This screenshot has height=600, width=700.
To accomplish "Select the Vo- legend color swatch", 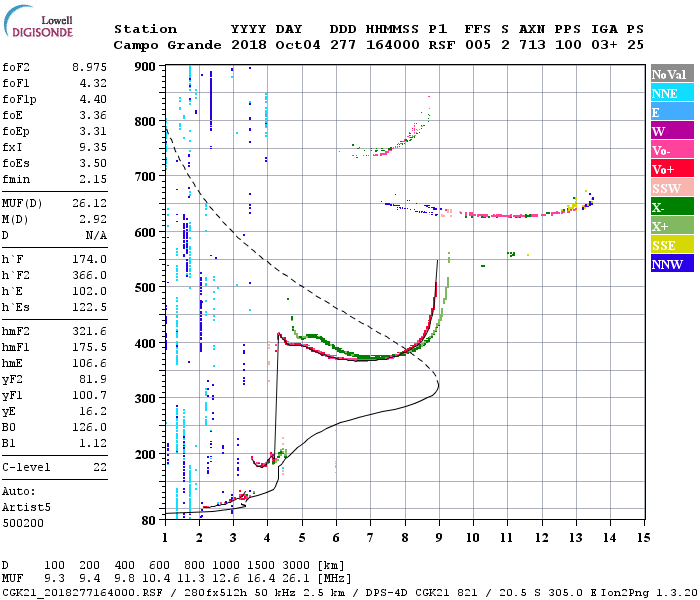I will pyautogui.click(x=672, y=150).
